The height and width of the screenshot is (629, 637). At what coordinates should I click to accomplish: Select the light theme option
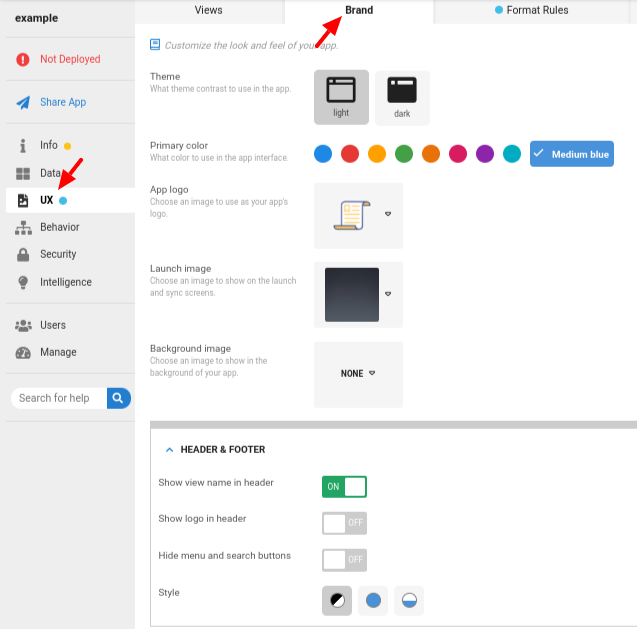341,97
